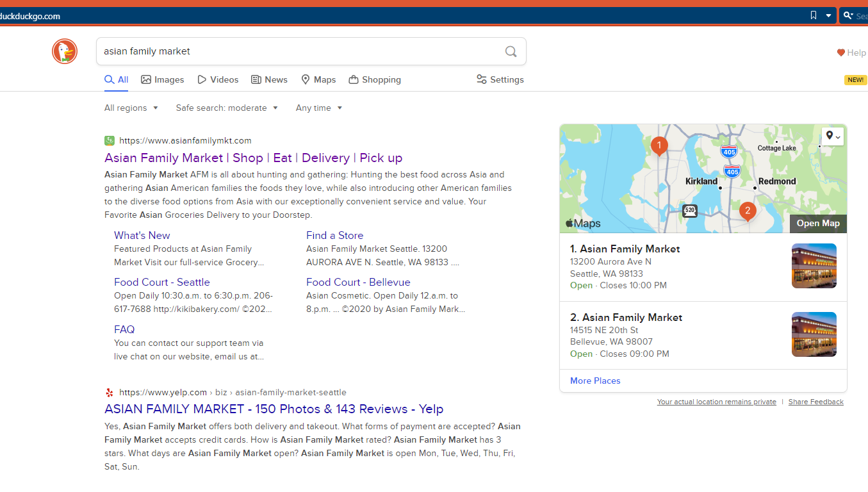Open the bookmark dropdown arrow in browser bar
The height and width of the screenshot is (492, 868).
point(828,15)
